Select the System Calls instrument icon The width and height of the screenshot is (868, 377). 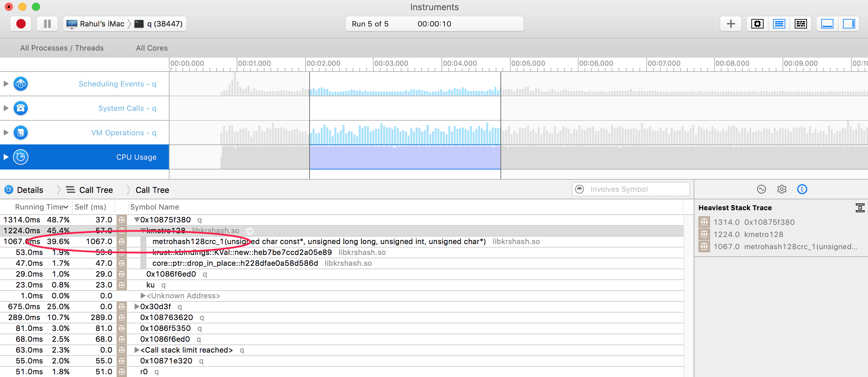point(21,108)
